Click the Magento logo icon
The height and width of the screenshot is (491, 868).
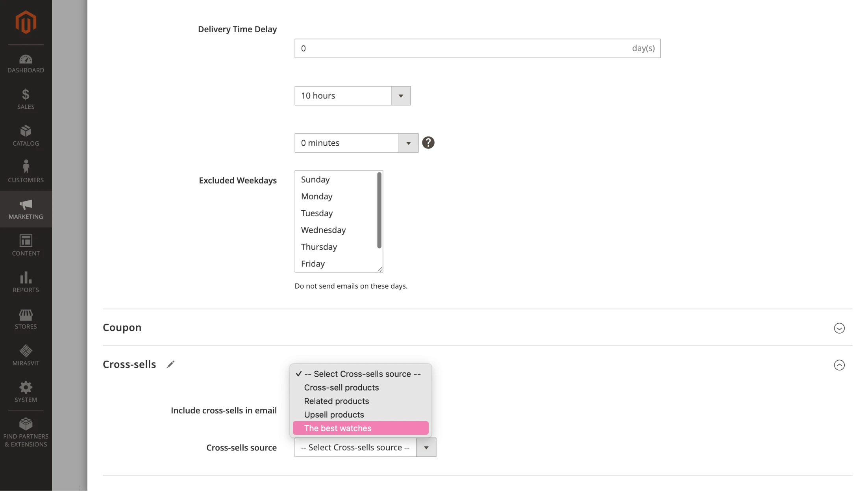[26, 22]
